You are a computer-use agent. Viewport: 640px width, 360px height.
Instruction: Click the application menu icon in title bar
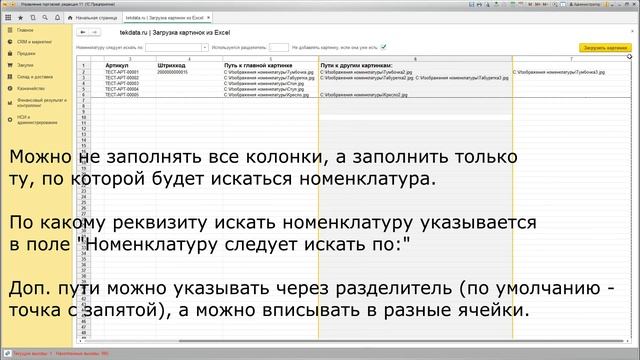click(x=5, y=4)
